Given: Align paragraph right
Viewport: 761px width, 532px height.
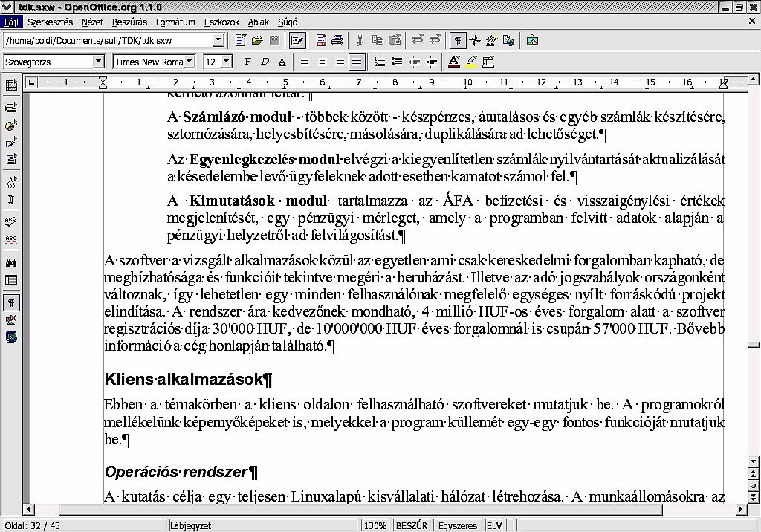Looking at the screenshot, I should coord(339,62).
